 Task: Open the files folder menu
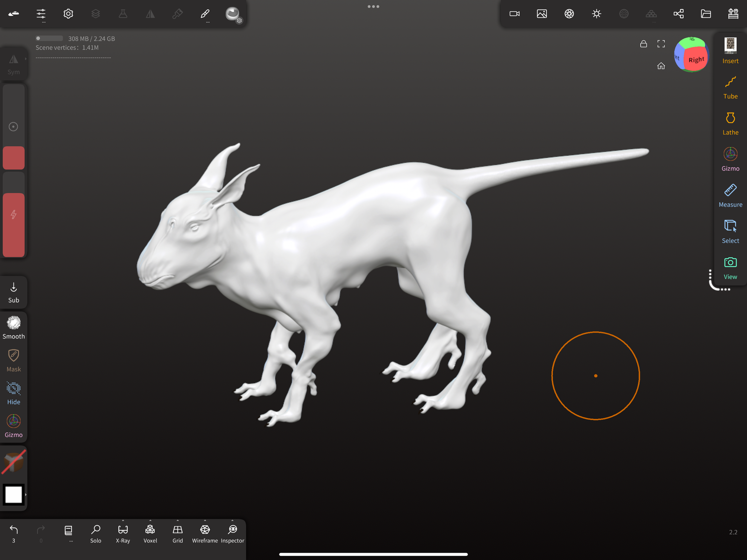[x=706, y=14]
